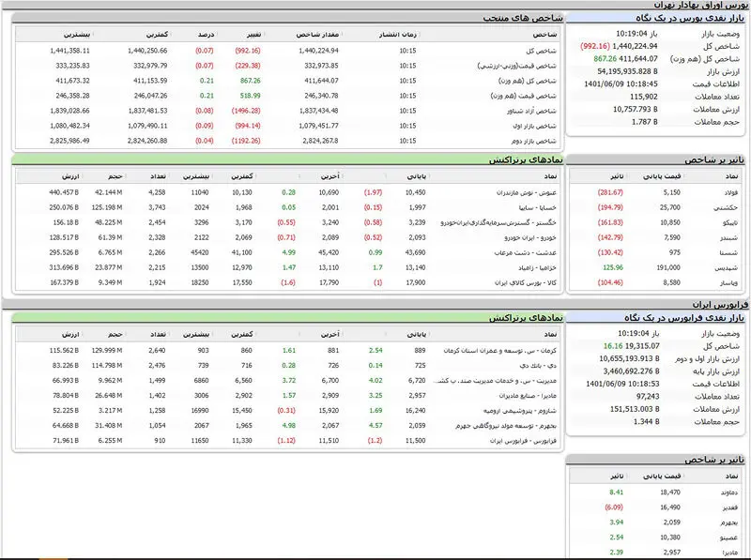Click the price info timestamp 1401/06/09 10:18:45
751x560 pixels.
click(x=621, y=83)
